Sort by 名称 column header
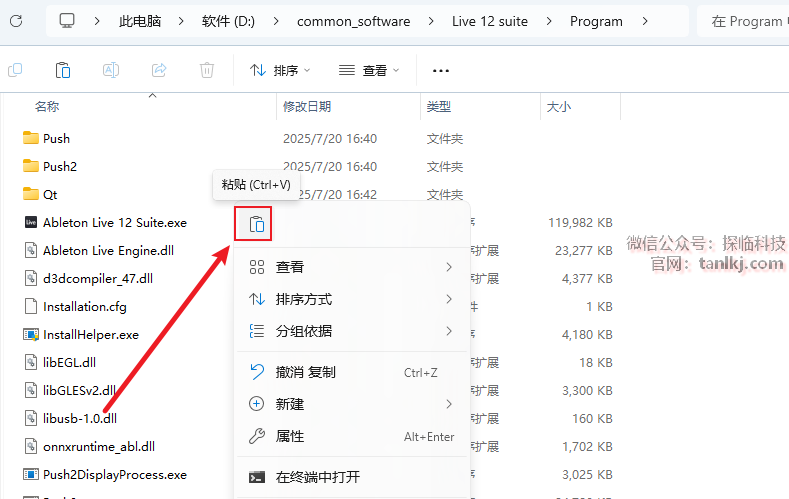Screen dimensions: 789x499 coord(47,107)
